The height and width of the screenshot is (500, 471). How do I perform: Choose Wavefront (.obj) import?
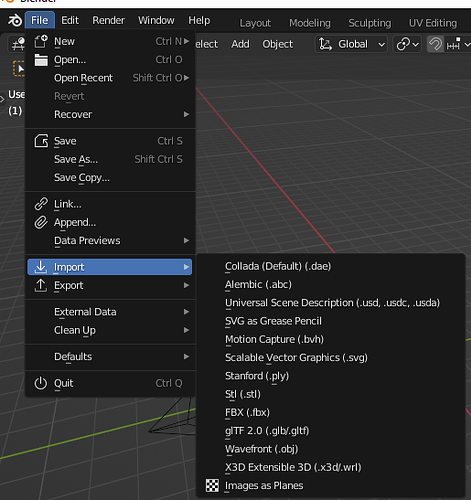coord(331,449)
